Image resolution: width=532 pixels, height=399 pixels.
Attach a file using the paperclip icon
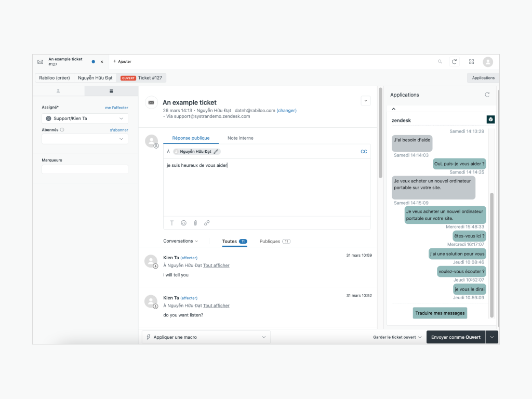click(195, 223)
